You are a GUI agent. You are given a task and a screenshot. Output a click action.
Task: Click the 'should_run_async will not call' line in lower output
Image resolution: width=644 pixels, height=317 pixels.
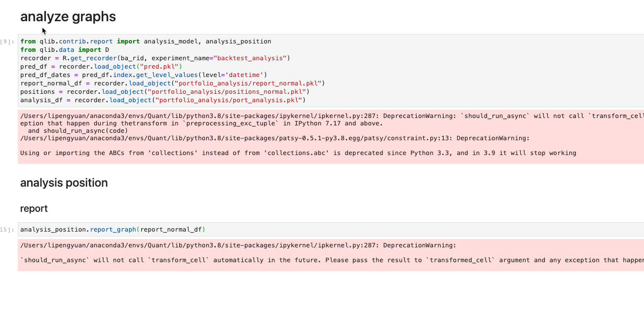pyautogui.click(x=332, y=260)
